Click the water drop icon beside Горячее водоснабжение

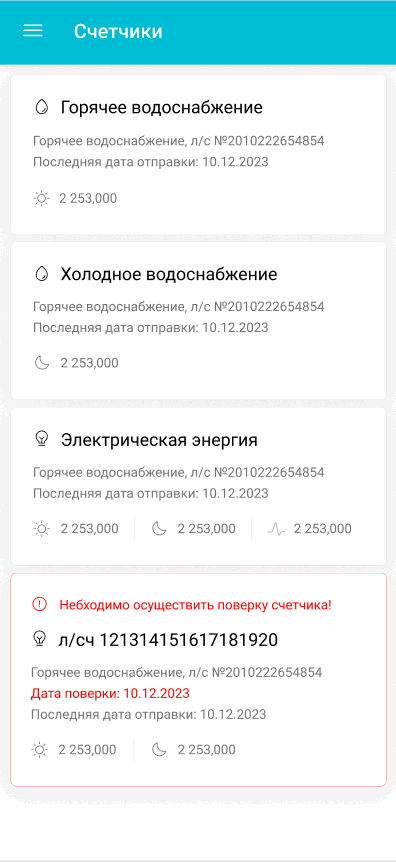pos(41,107)
